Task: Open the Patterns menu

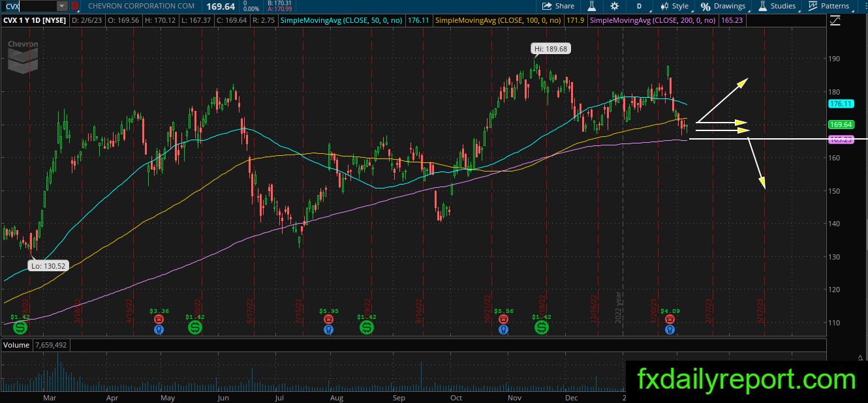Action: (829, 6)
